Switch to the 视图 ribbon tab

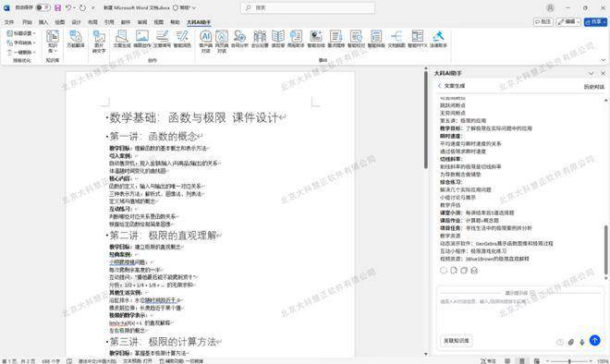coord(158,22)
